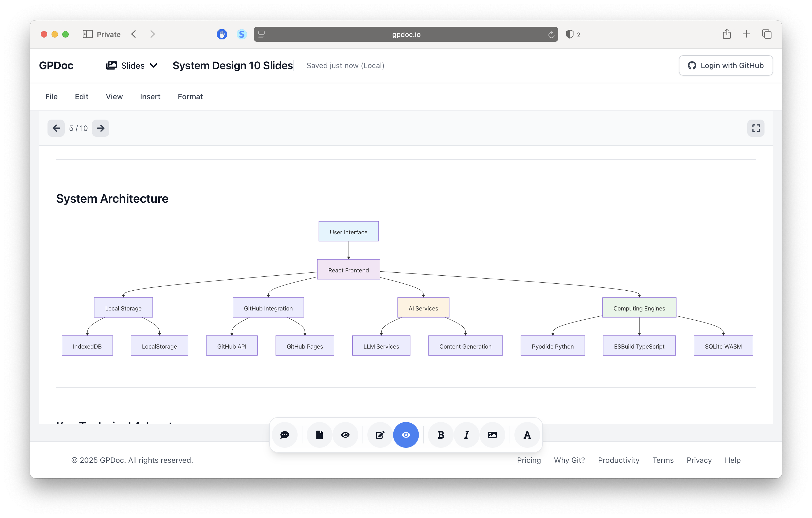Apply bold formatting with B icon

click(x=440, y=435)
